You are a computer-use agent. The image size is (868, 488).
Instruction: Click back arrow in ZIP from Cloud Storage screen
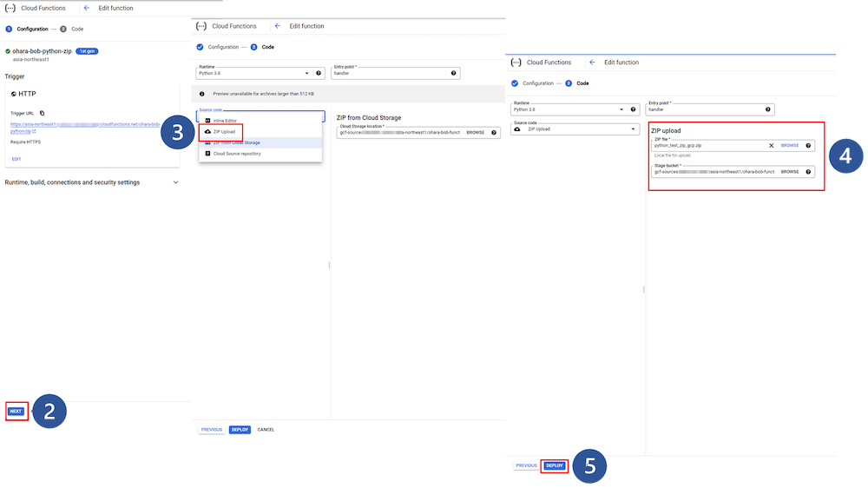pyautogui.click(x=278, y=26)
